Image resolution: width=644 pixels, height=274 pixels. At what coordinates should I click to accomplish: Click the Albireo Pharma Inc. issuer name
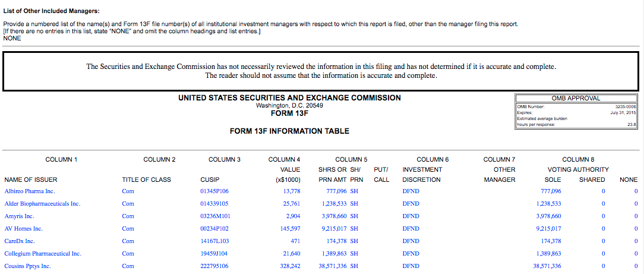point(29,191)
